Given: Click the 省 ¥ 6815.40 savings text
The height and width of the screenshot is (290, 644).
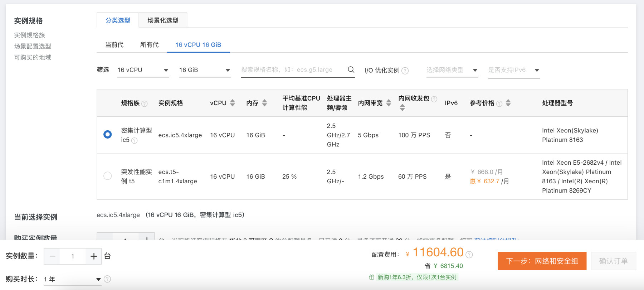Looking at the screenshot, I should click(x=444, y=266).
